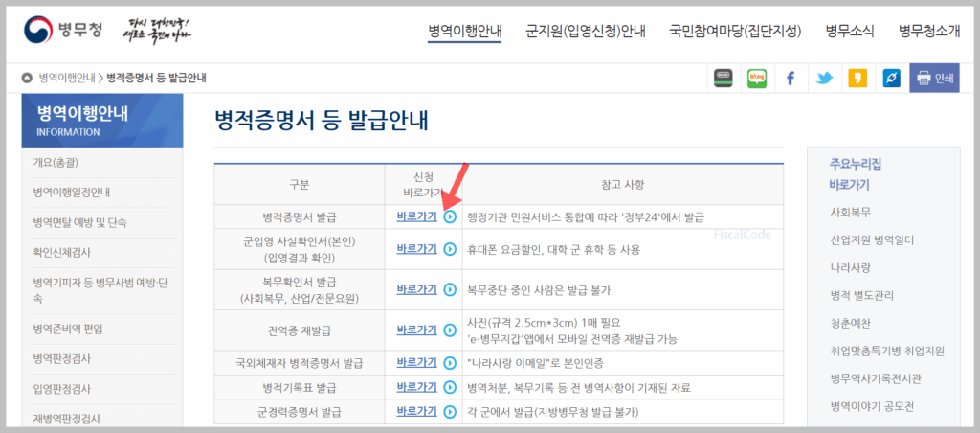This screenshot has height=433, width=980.
Task: Open the 군지원(입영신청)안내 top menu
Action: (x=586, y=31)
